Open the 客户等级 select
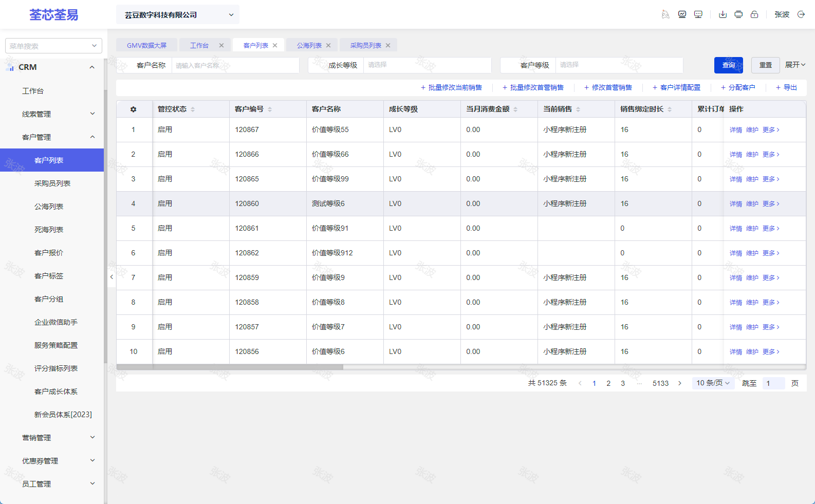This screenshot has height=504, width=815. [x=619, y=65]
